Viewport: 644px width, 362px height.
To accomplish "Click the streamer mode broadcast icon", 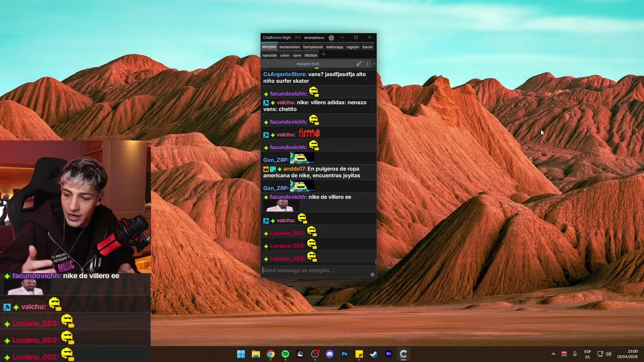I will 298,38.
